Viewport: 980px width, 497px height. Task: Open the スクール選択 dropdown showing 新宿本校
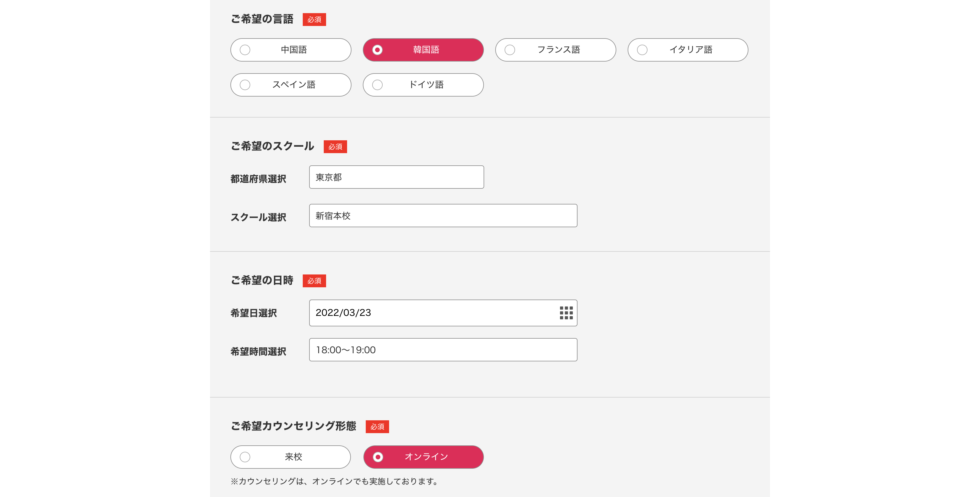[x=443, y=216]
